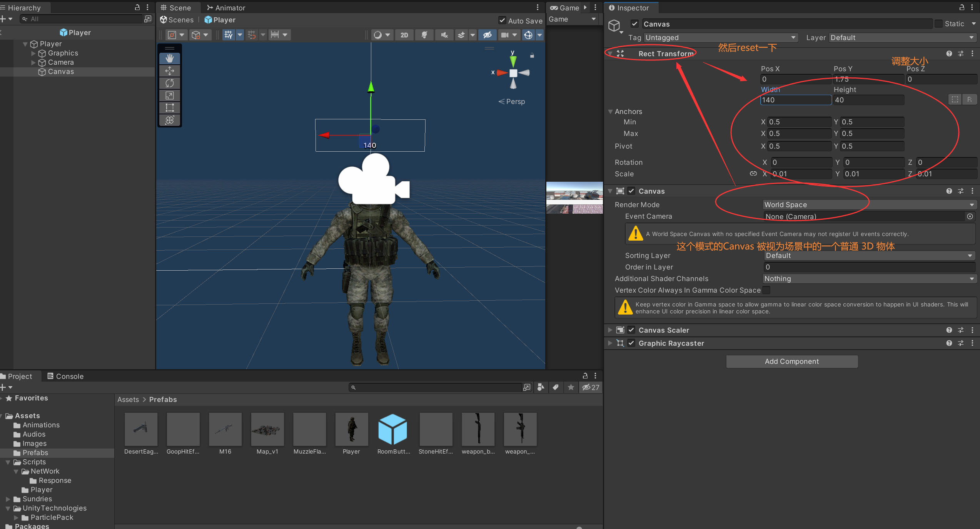
Task: Toggle scale constrain proportions link icon
Action: point(753,174)
